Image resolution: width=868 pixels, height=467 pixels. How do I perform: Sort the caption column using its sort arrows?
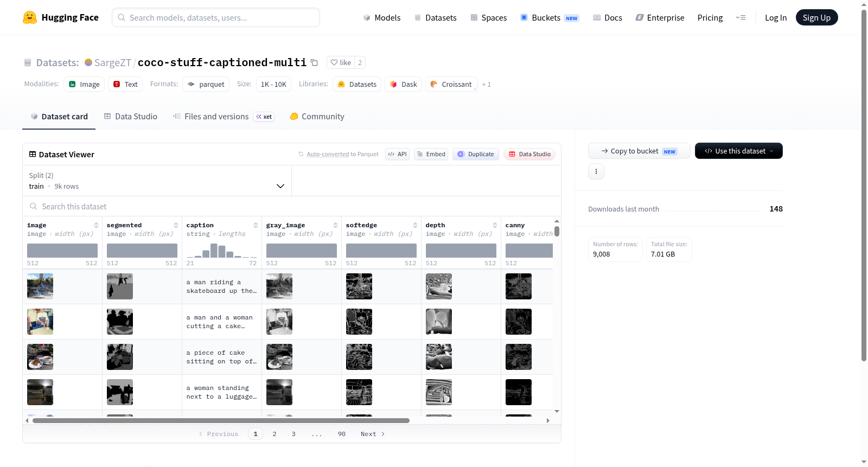tap(256, 225)
